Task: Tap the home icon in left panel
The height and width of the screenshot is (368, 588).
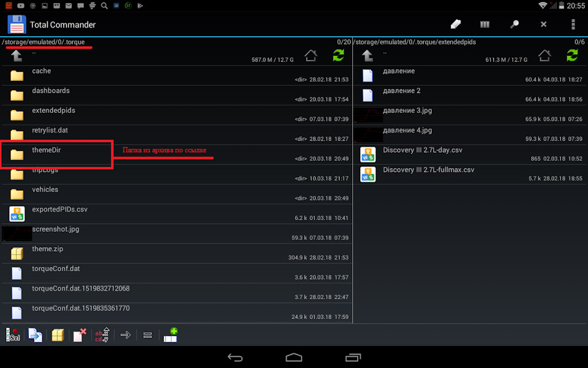Action: (x=311, y=56)
